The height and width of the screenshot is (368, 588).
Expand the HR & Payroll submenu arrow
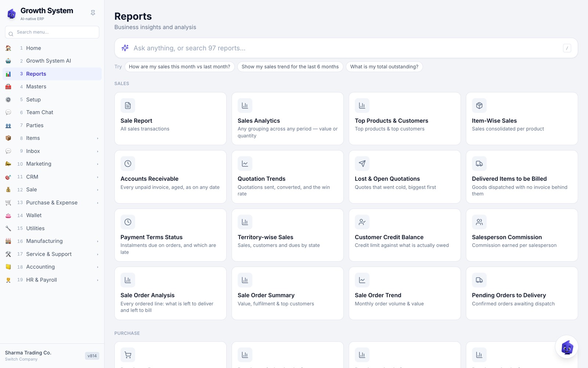point(97,280)
